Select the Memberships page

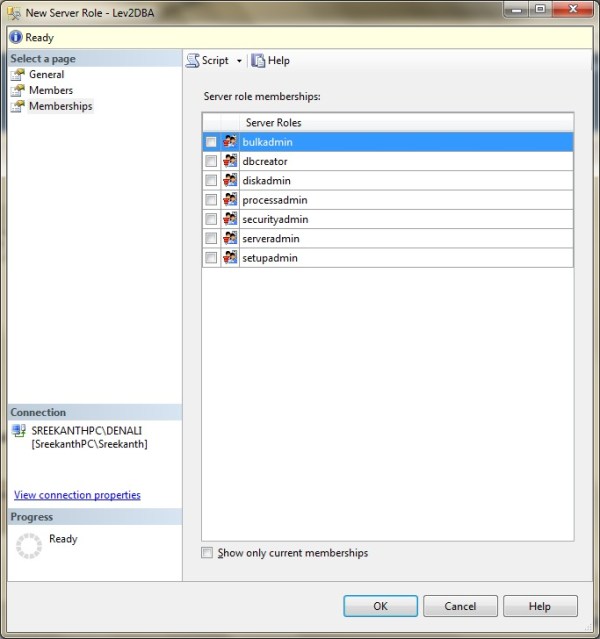pyautogui.click(x=60, y=106)
